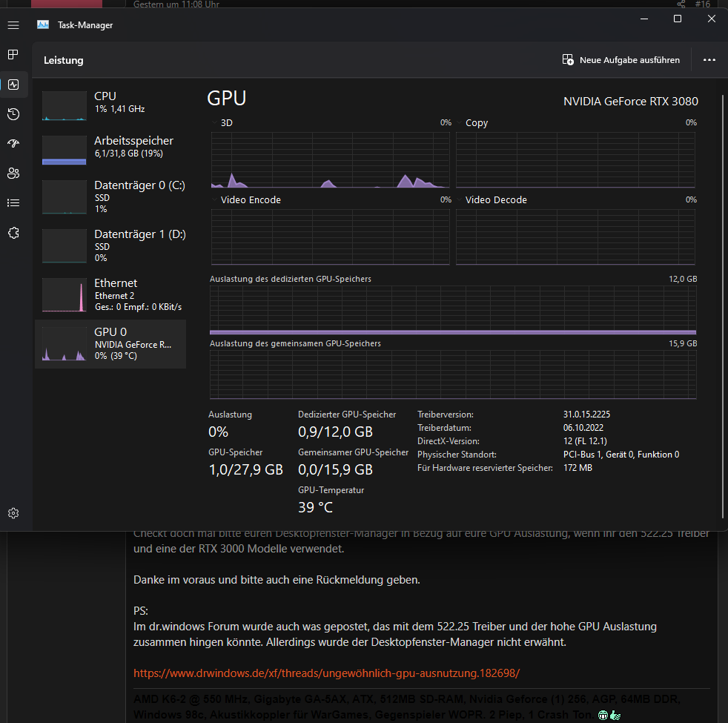This screenshot has width=728, height=723.
Task: Click the Arbeitsspeicher mini graph thumbnail
Action: tap(64, 150)
